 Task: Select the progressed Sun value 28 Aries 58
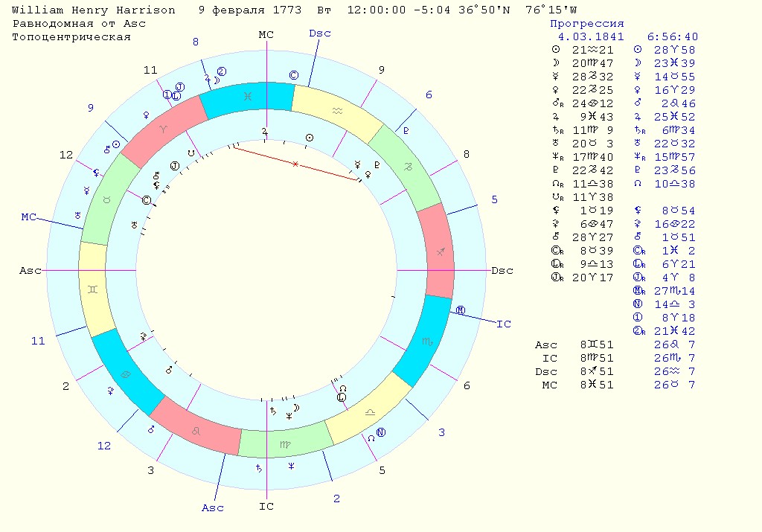pyautogui.click(x=674, y=50)
